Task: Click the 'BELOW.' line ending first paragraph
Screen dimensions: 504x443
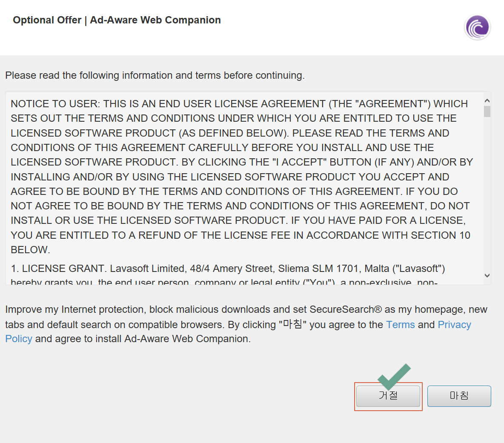Action: (31, 250)
